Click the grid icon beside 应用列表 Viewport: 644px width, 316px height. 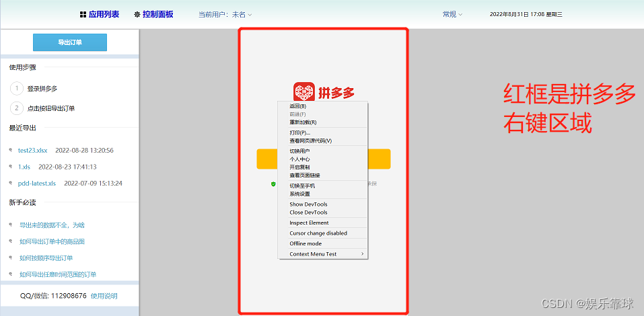pos(83,14)
